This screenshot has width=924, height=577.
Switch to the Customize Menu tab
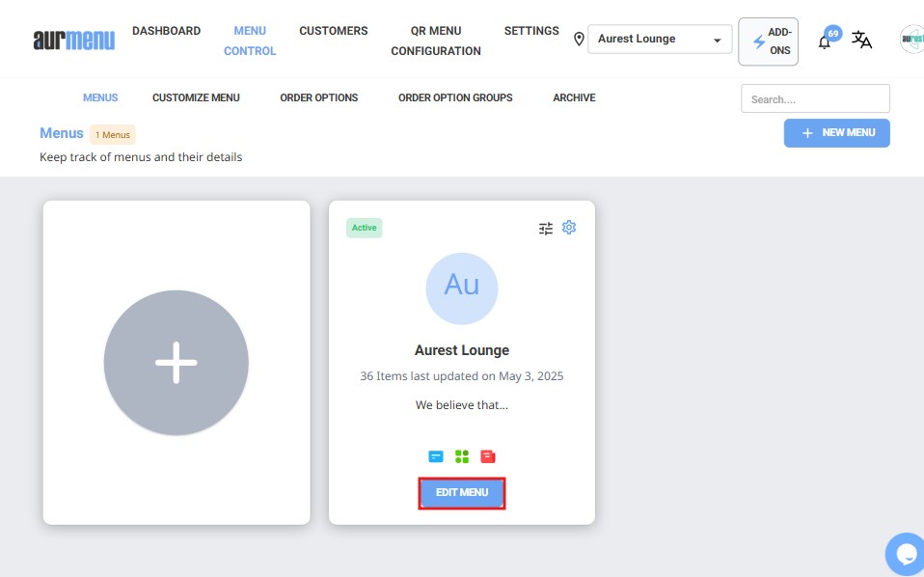click(196, 97)
